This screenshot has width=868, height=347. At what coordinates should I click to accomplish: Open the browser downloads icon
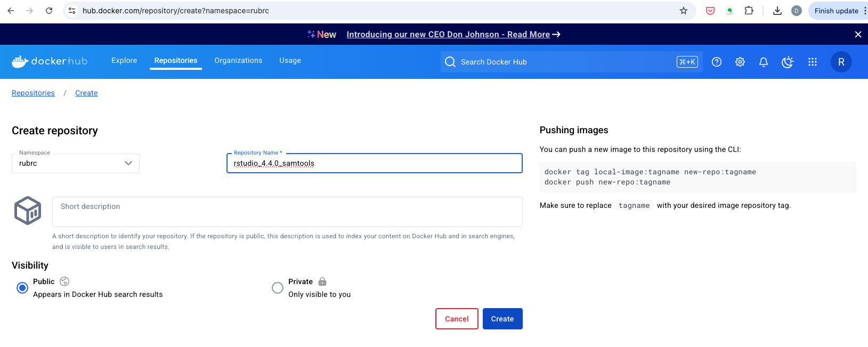click(777, 11)
